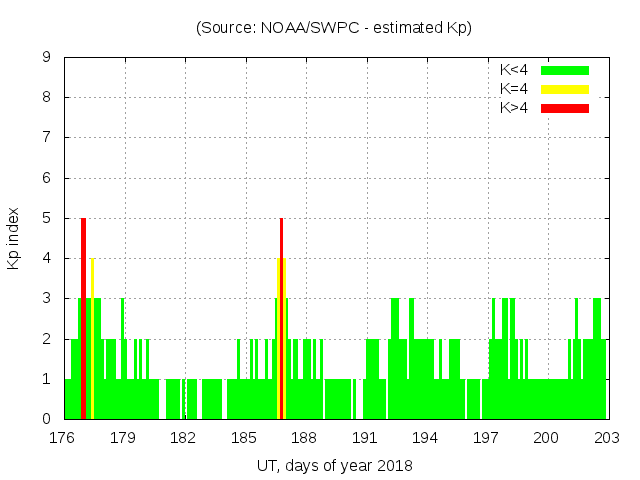Viewport: 640px width, 480px height.
Task: Select the K>4 legend text label
Action: 514,108
